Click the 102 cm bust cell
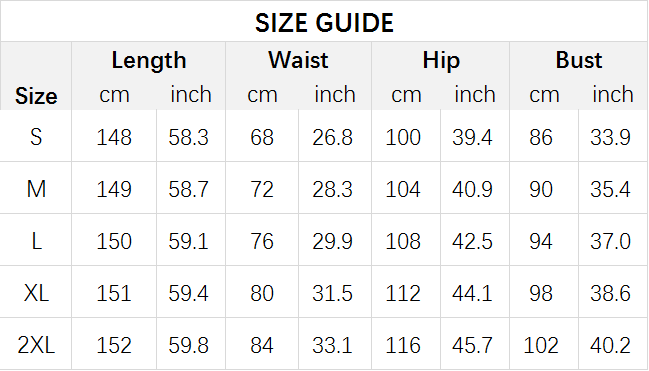This screenshot has height=371, width=649. tap(541, 345)
